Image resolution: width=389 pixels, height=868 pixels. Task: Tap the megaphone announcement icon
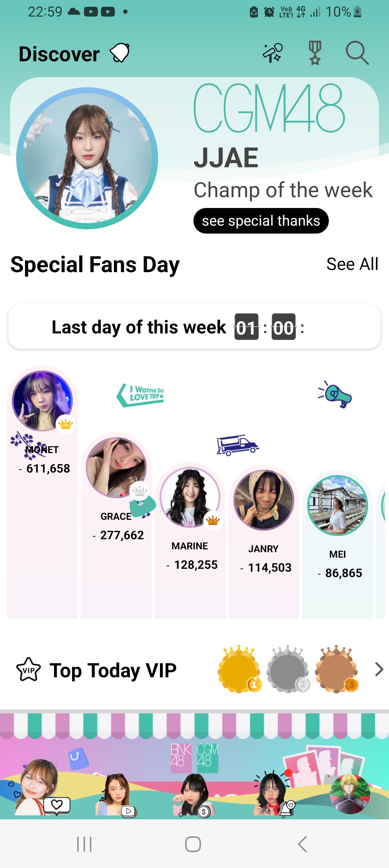pos(335,395)
